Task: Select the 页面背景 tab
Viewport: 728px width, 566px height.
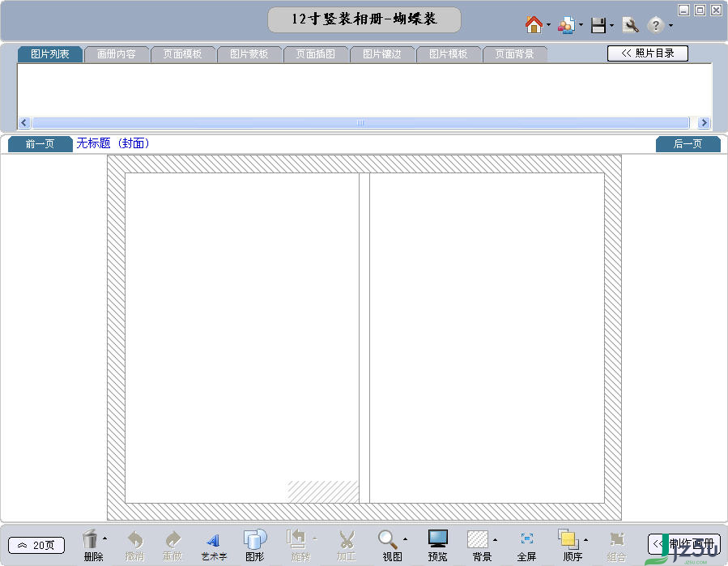Action: click(x=515, y=53)
